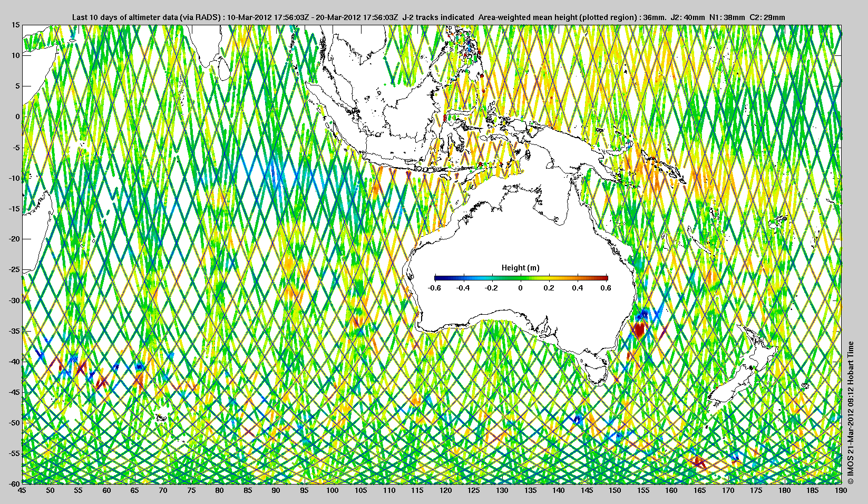
Task: Click the "-40" latitude tick label
Action: [x=14, y=362]
